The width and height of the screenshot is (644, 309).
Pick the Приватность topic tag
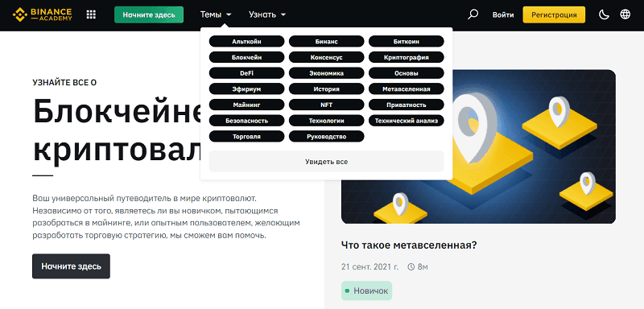(x=407, y=105)
